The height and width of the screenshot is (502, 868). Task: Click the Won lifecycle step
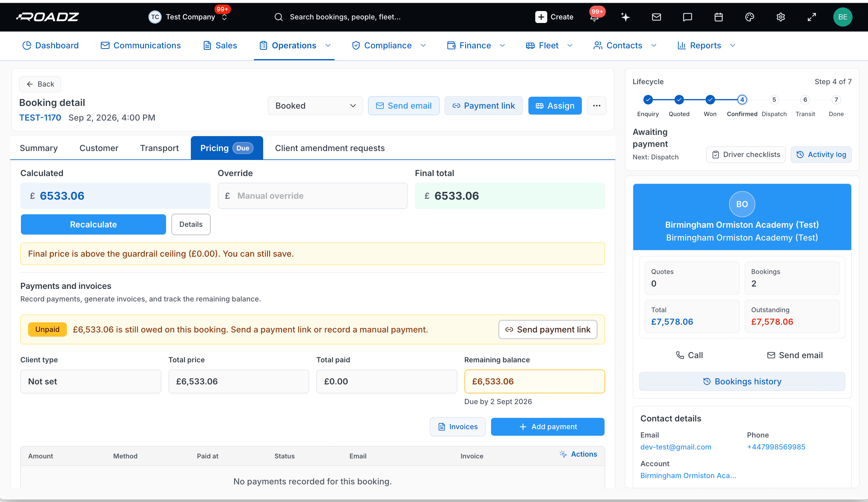tap(710, 100)
